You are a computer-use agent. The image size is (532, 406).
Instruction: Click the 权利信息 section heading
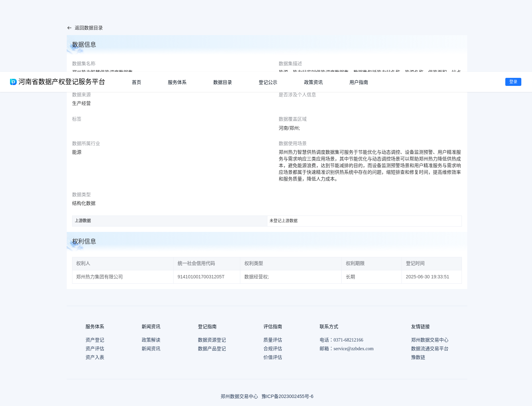[84, 241]
